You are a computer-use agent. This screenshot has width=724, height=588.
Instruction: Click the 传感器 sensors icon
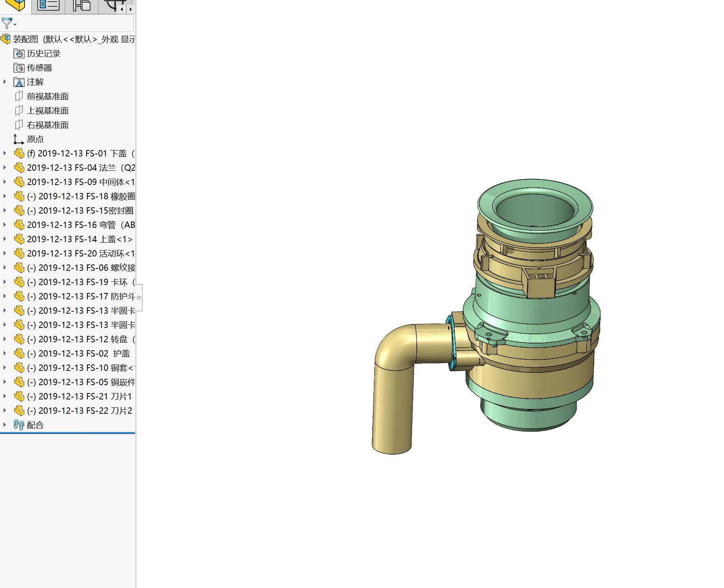(x=19, y=68)
